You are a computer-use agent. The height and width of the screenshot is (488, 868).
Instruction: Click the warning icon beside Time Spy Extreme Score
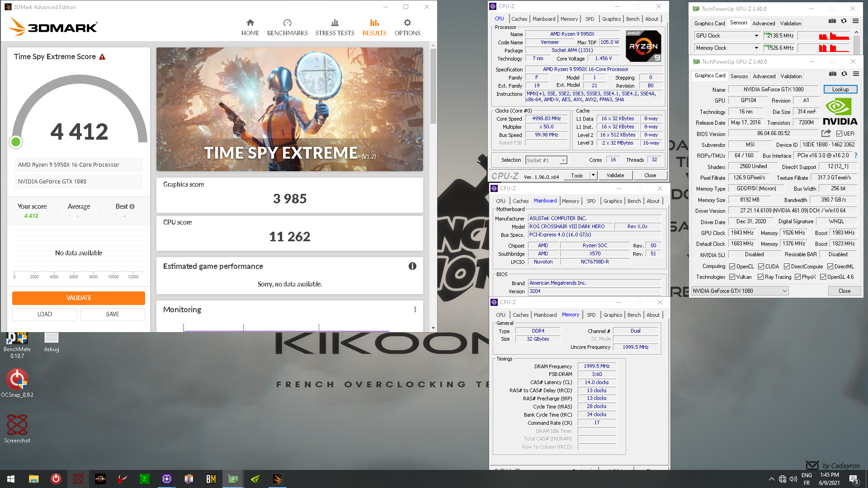pyautogui.click(x=102, y=57)
